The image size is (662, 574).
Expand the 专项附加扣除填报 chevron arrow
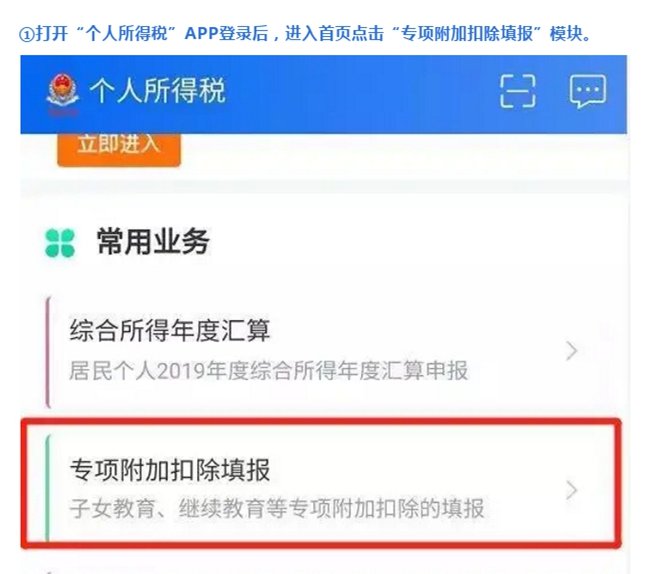[x=571, y=490]
